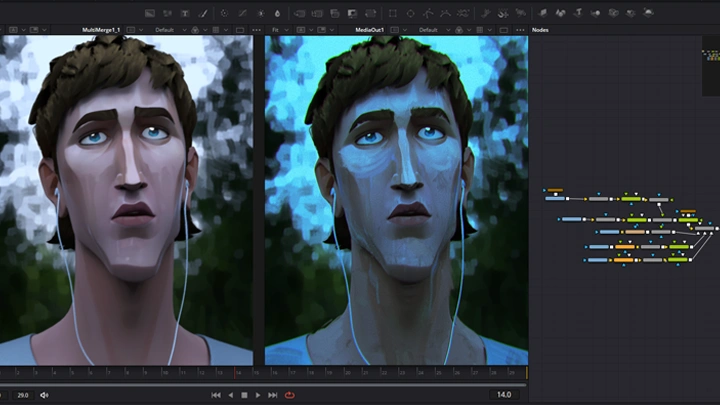The image size is (720, 405).
Task: Open the Default LUT dropdown on MultiMerge1_1 viewer
Action: [170, 30]
